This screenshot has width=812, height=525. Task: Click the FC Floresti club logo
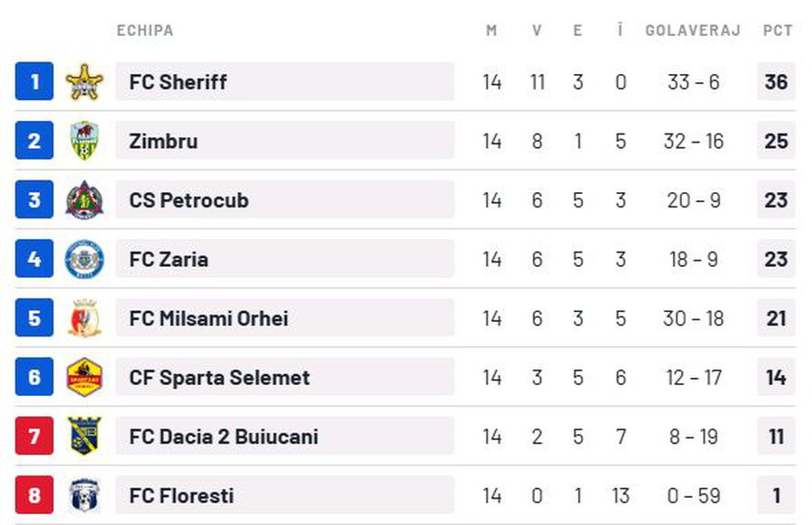point(84,495)
